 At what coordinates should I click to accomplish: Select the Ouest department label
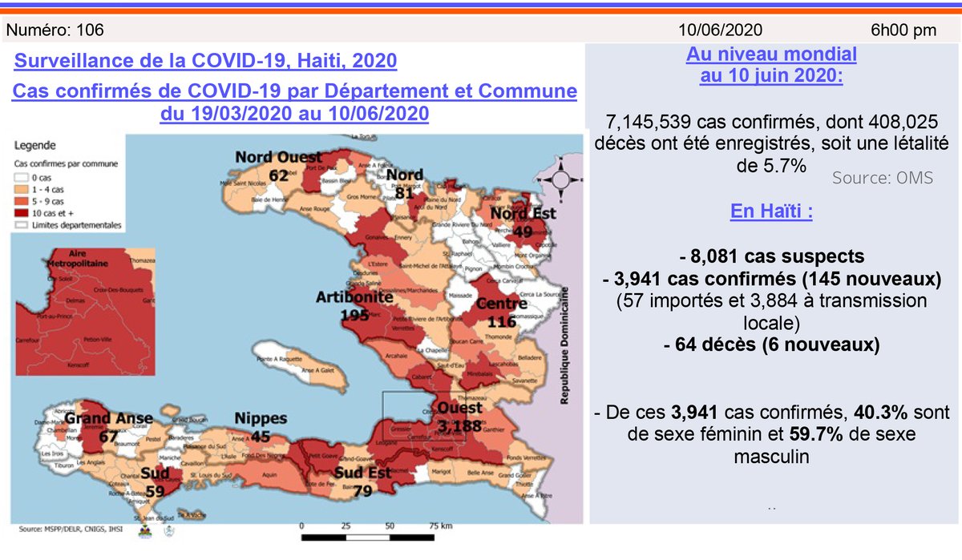(x=460, y=407)
